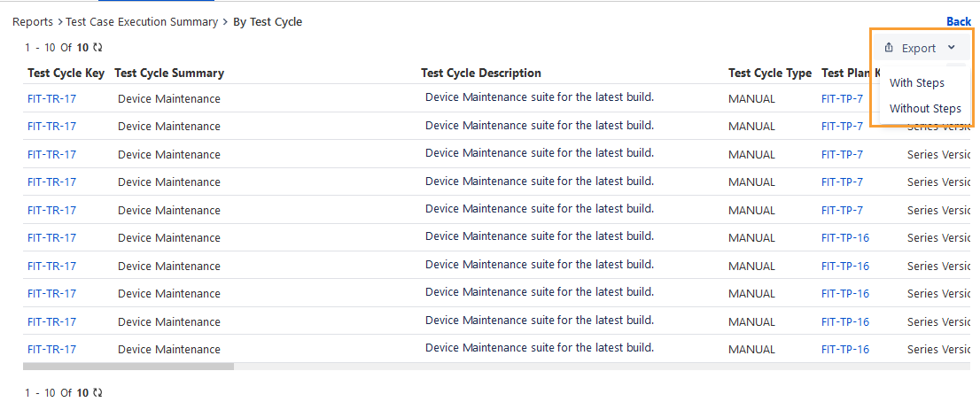The width and height of the screenshot is (980, 402).
Task: Select With Steps export option
Action: point(916,82)
